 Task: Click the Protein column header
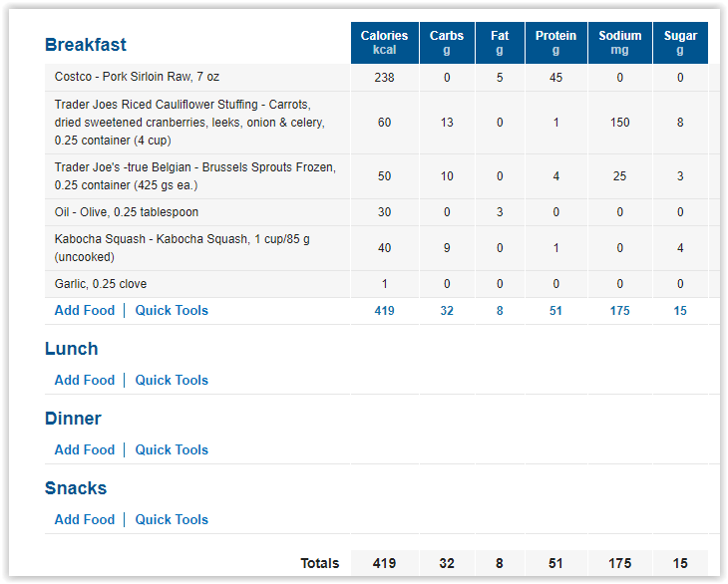coord(555,43)
